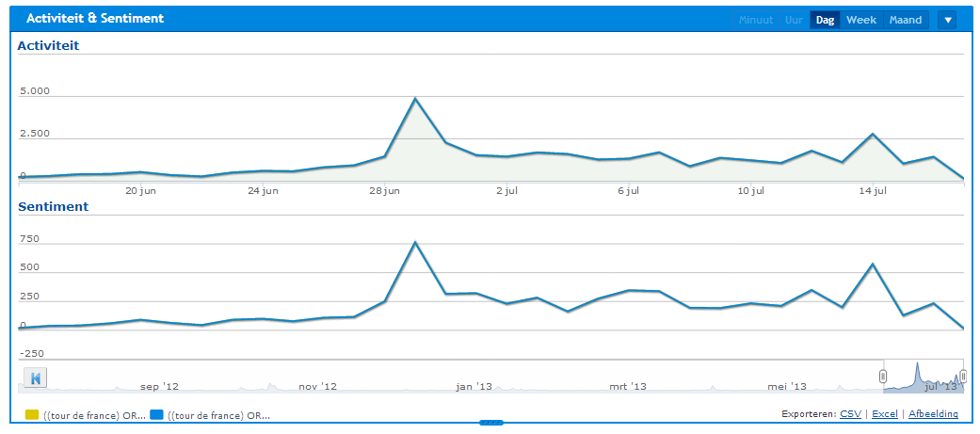Image resolution: width=980 pixels, height=434 pixels.
Task: Click the left range slider handle
Action: pyautogui.click(x=883, y=377)
